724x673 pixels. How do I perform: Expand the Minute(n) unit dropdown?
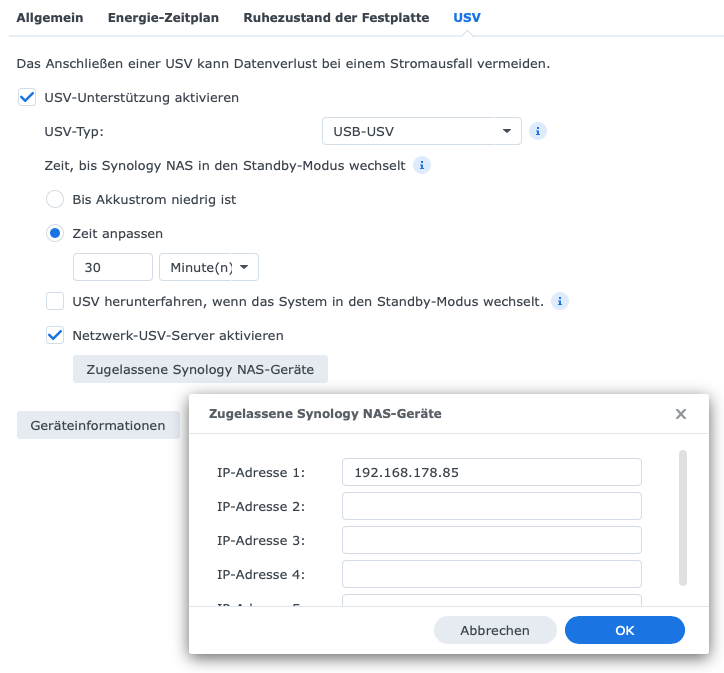[209, 267]
